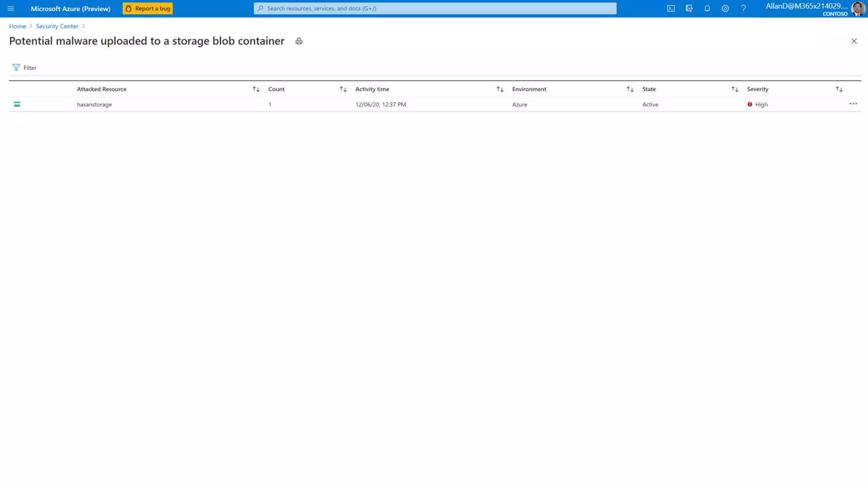The height and width of the screenshot is (488, 868).
Task: Click the search resources input field
Action: (435, 8)
